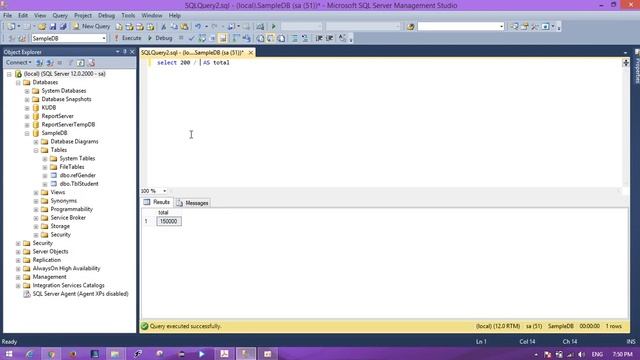Expand the Views folder node
This screenshot has height=360, width=640.
tap(36, 192)
